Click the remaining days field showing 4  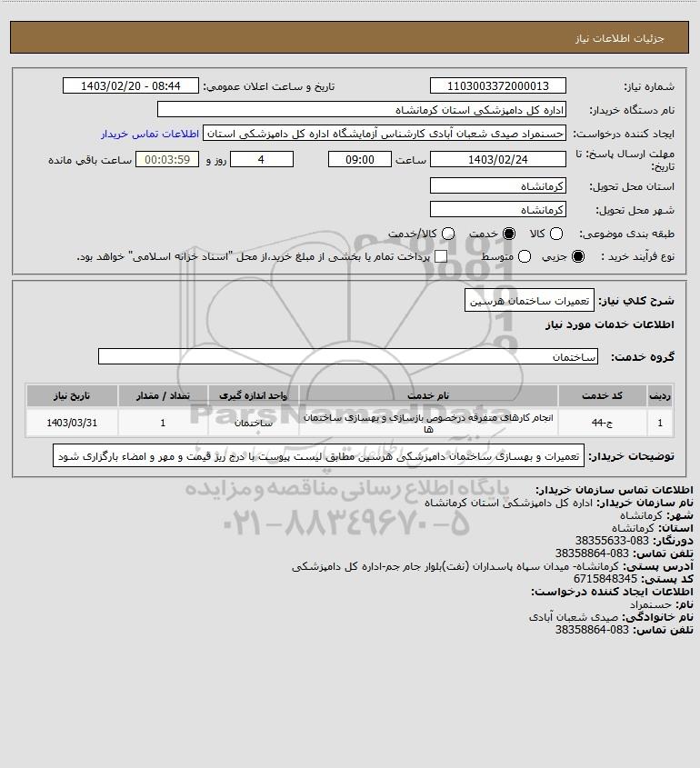coord(262,160)
